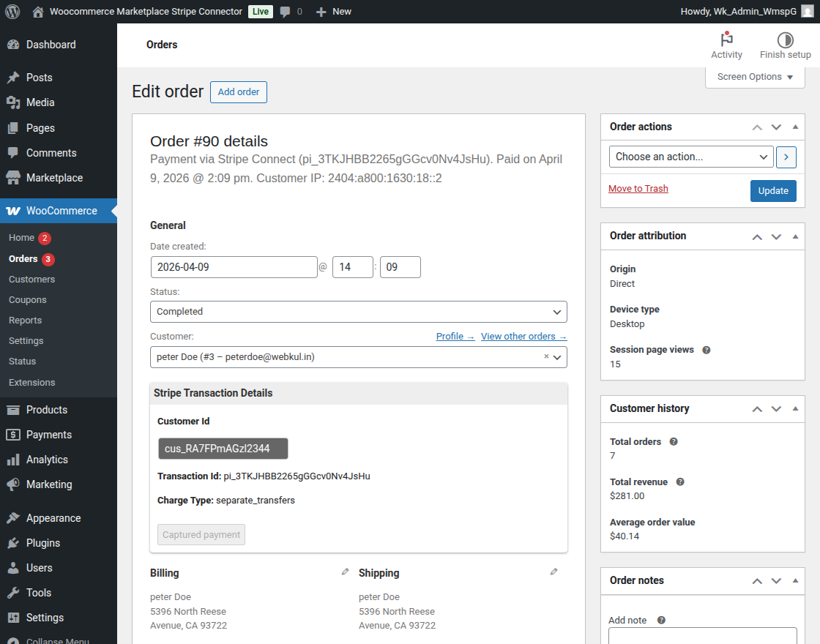The image size is (820, 644).
Task: Toggle the Customer history panel triangle
Action: [795, 408]
